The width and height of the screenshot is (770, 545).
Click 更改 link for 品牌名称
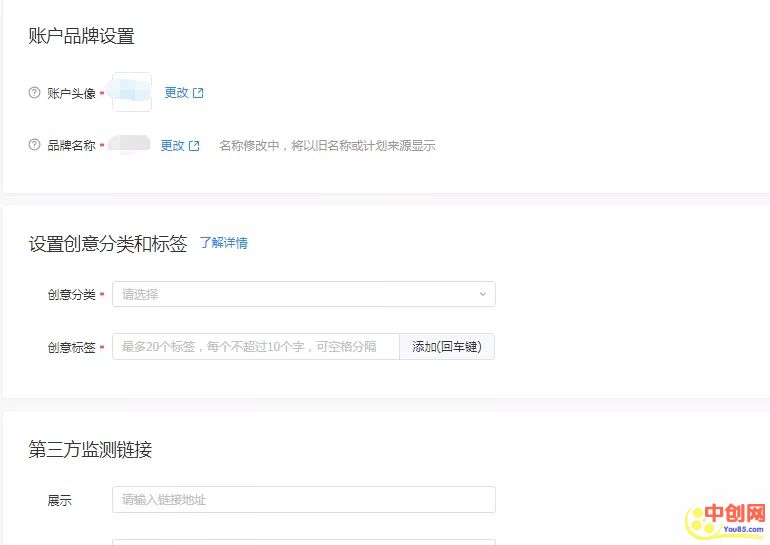click(172, 145)
